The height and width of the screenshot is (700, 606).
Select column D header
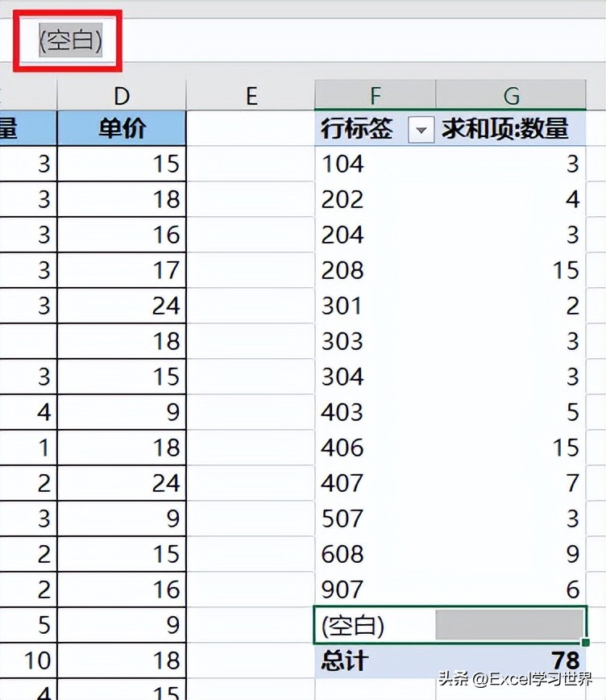pos(122,95)
